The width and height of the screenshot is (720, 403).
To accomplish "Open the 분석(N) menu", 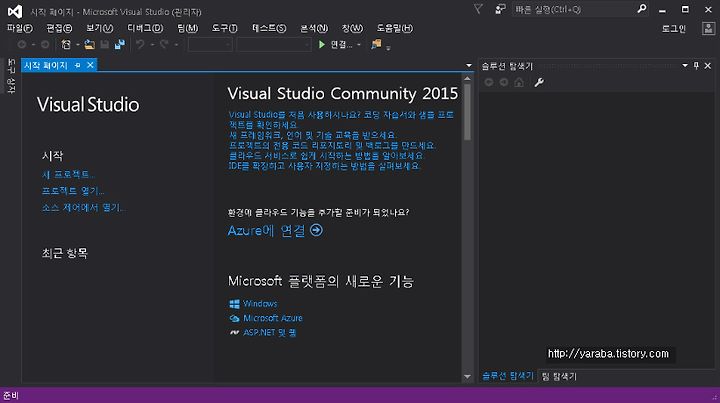I will click(x=314, y=28).
